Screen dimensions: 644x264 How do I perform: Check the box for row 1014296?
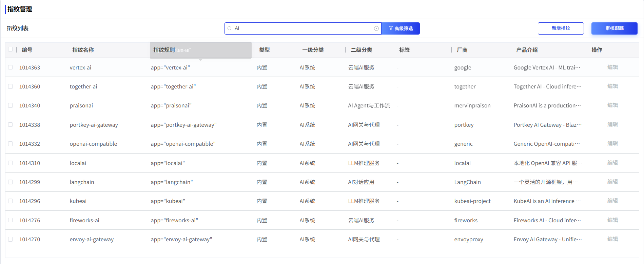point(11,201)
